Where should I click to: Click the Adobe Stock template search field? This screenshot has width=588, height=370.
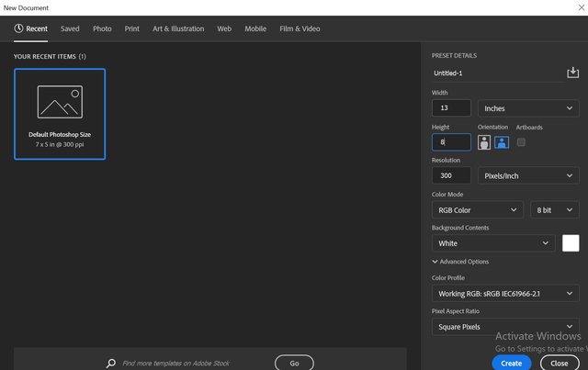175,363
